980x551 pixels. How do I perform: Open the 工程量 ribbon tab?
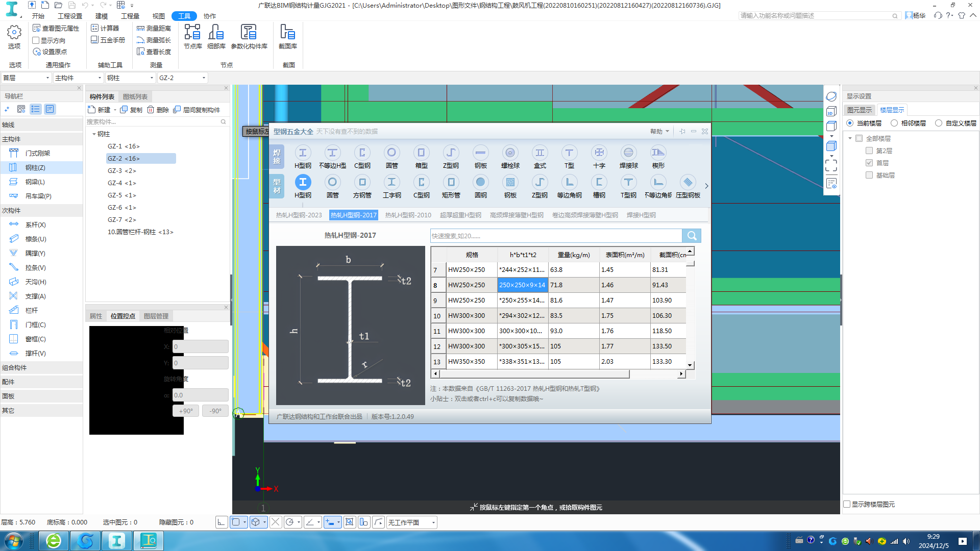(x=130, y=16)
